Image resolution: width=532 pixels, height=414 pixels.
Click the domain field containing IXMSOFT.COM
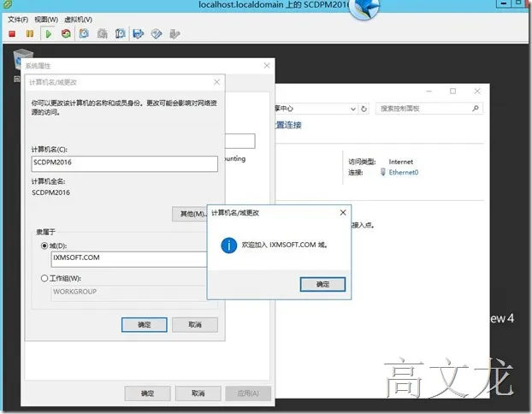pos(129,259)
